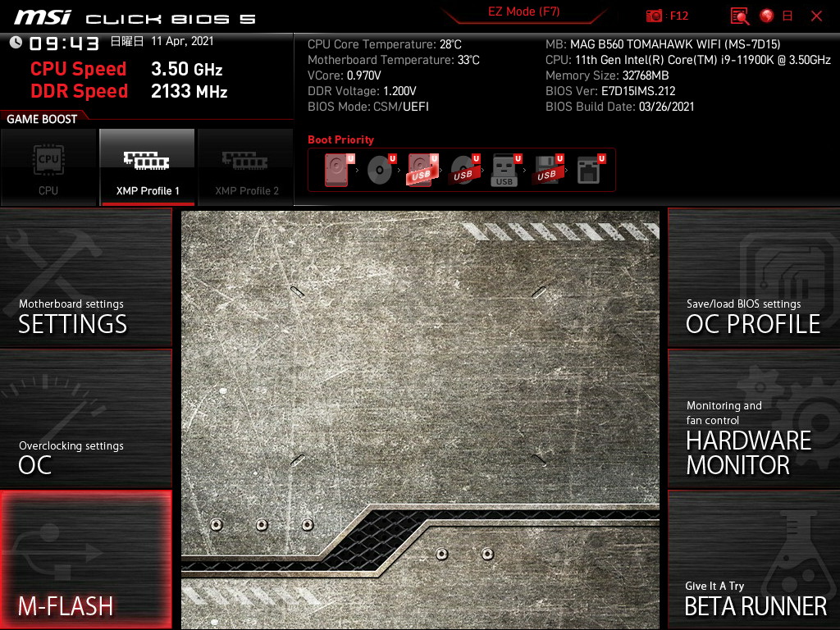Click the Memory Size 32768MB text
Image resolution: width=840 pixels, height=630 pixels.
[607, 75]
